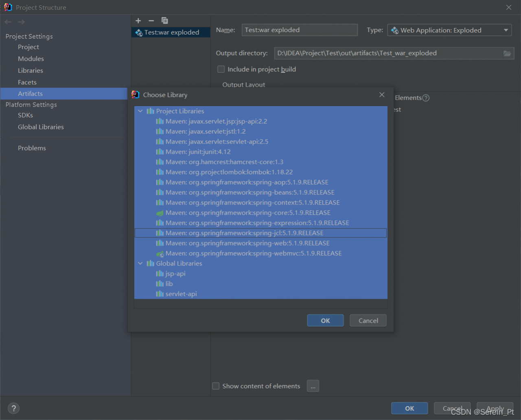
Task: Click the Project Libraries group icon
Action: click(x=151, y=111)
